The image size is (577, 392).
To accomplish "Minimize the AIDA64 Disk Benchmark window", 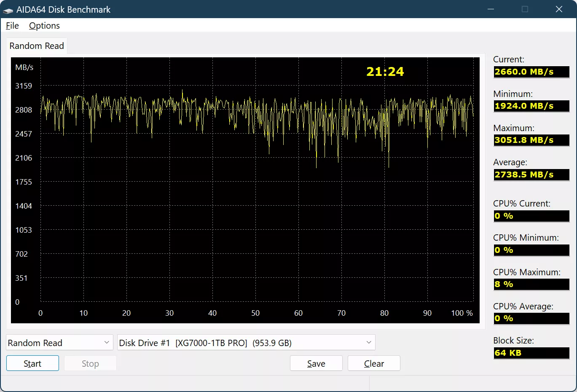I will click(491, 9).
